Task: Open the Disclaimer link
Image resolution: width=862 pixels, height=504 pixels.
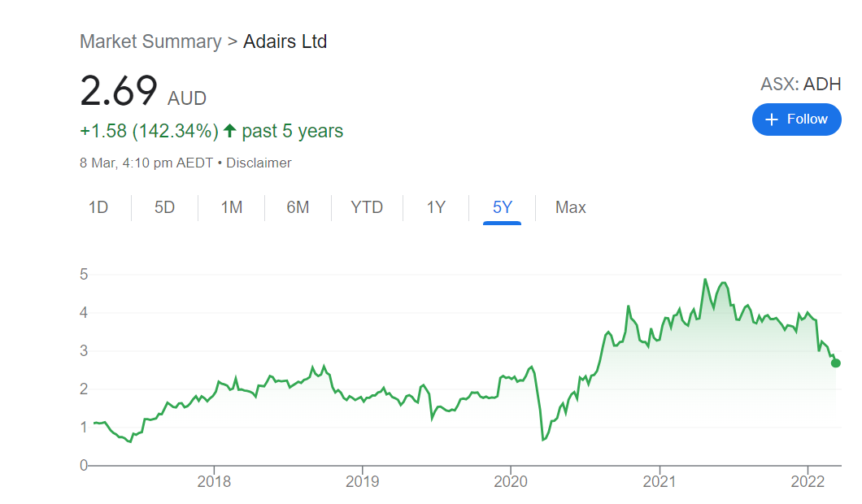Action: point(258,163)
